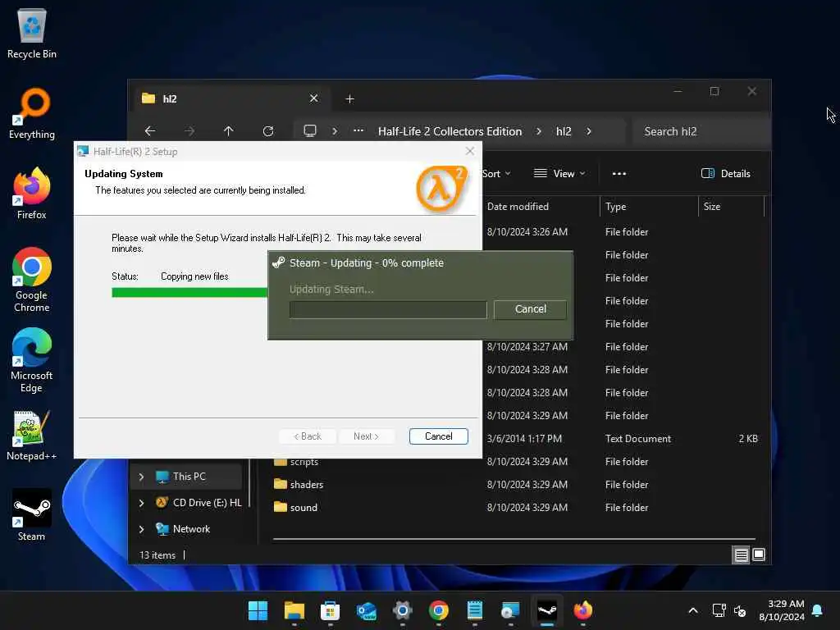Show hidden system tray icons

coord(692,610)
